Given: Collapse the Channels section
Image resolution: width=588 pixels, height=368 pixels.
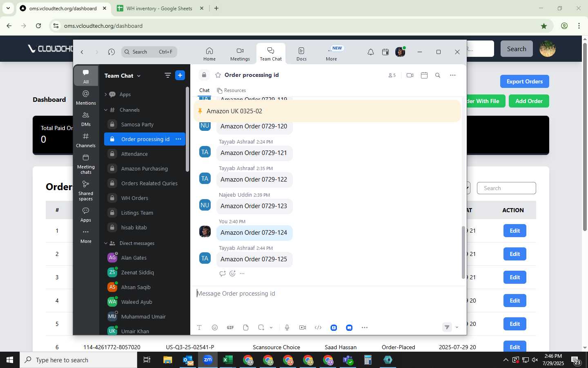Looking at the screenshot, I should 105,110.
